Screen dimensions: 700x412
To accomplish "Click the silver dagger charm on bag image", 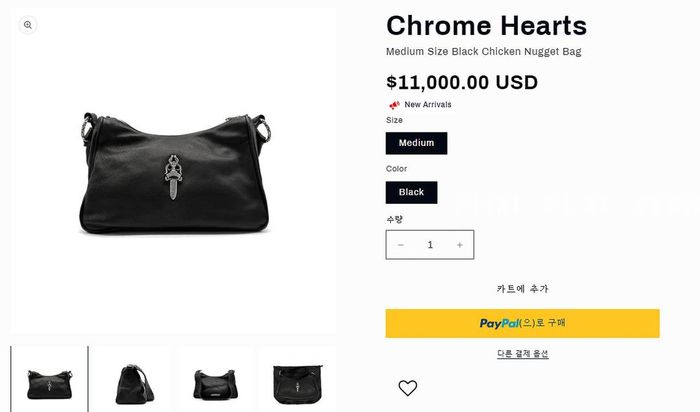I will point(173,177).
